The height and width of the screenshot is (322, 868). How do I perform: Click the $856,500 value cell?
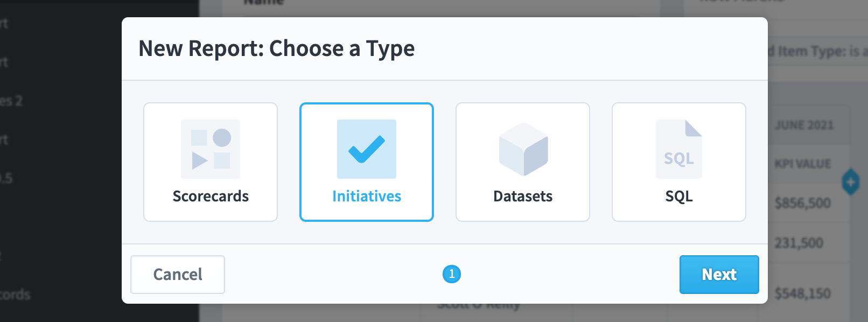(803, 203)
